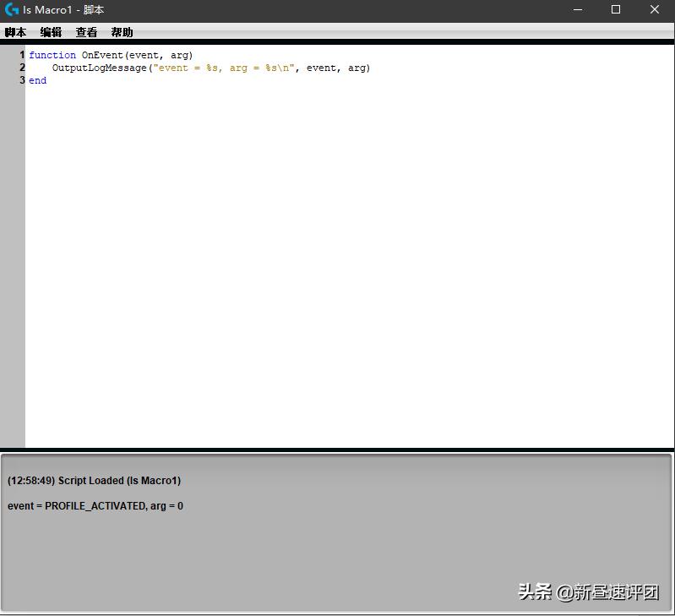The height and width of the screenshot is (616, 675).
Task: Click line number 3 in the gutter
Action: (22, 80)
